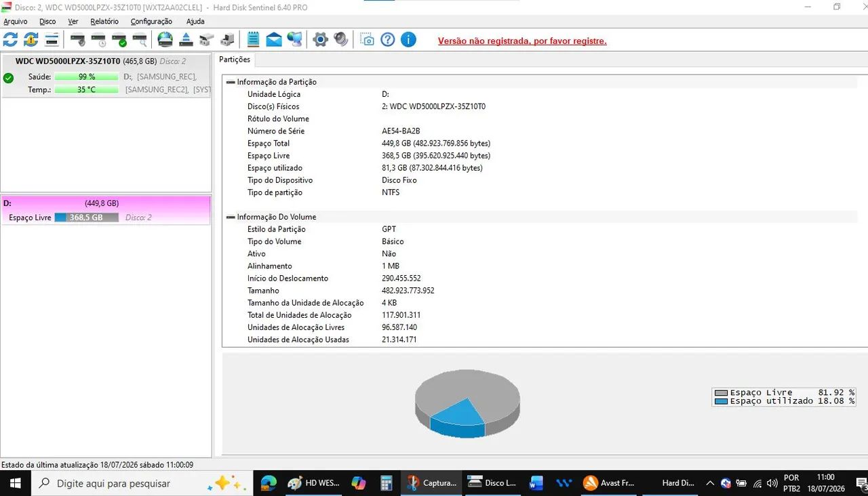
Task: Click serial number value AE54-BA2B
Action: click(401, 131)
